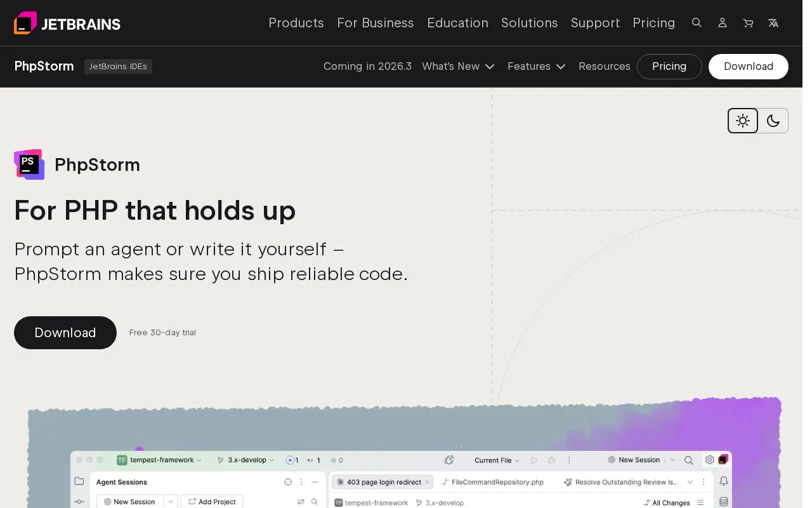Image resolution: width=812 pixels, height=508 pixels.
Task: Open the Agent Sessions panel options dots
Action: [x=301, y=482]
